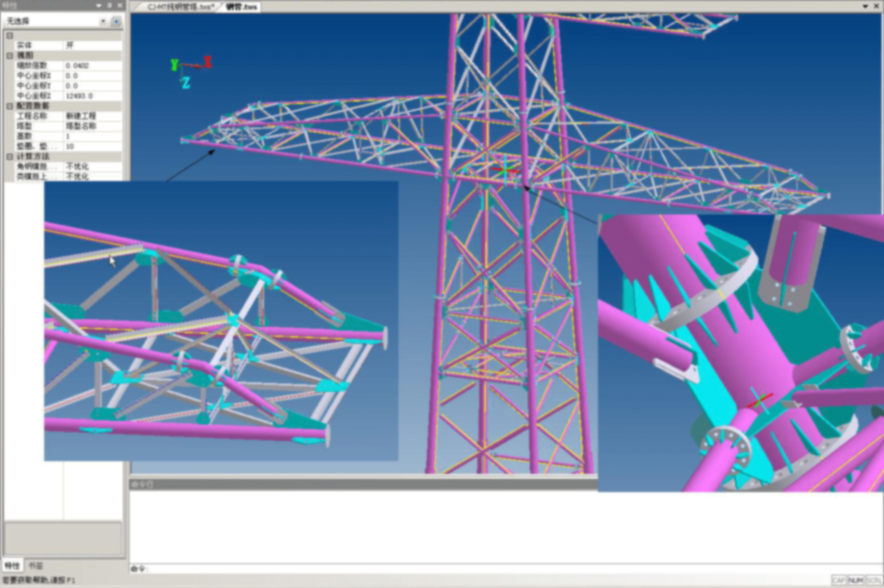This screenshot has height=588, width=884.
Task: Select the 书签 panel tab
Action: [35, 565]
